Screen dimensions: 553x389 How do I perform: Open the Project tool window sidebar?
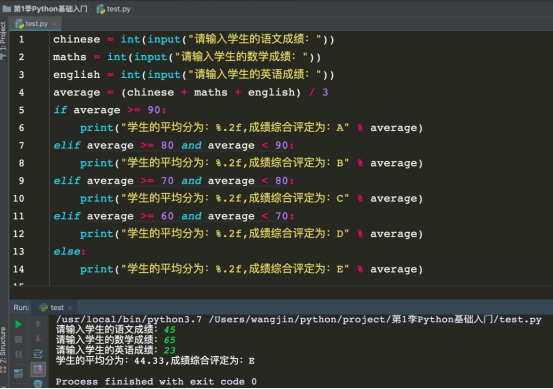tap(3, 41)
